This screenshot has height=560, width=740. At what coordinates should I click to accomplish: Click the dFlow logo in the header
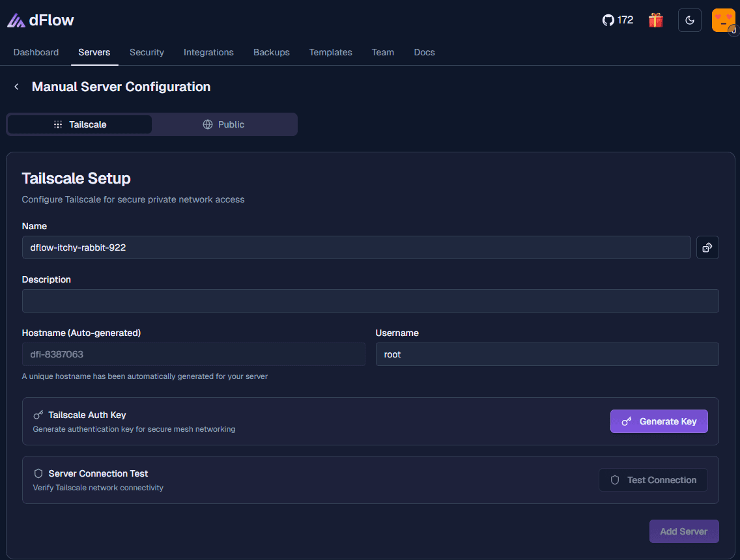[40, 20]
